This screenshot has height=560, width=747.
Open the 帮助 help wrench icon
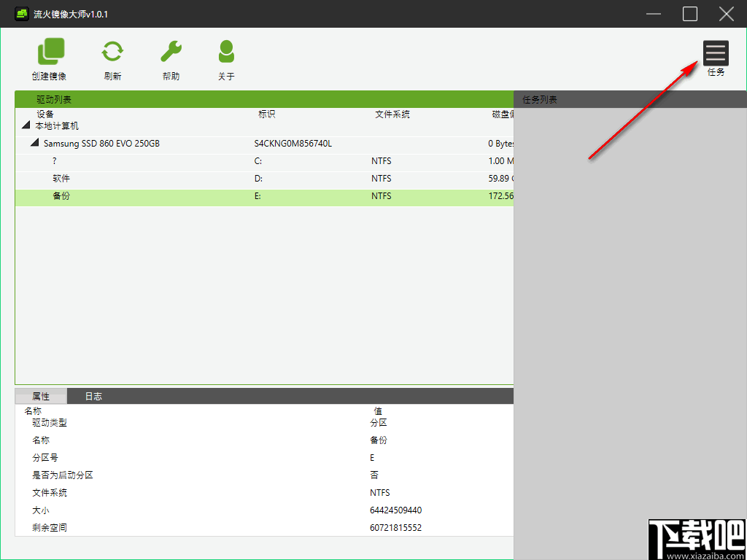171,52
